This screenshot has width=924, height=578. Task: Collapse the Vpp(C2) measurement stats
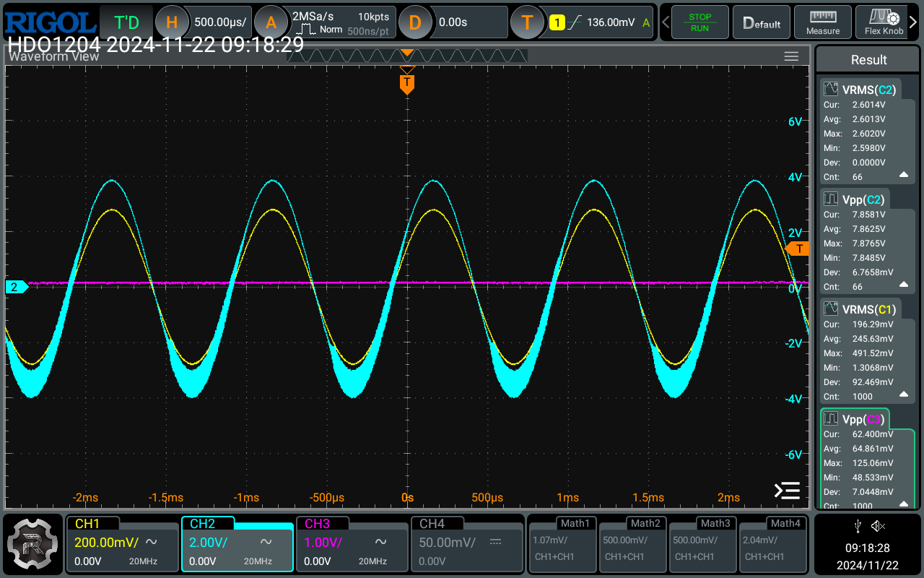pyautogui.click(x=903, y=285)
